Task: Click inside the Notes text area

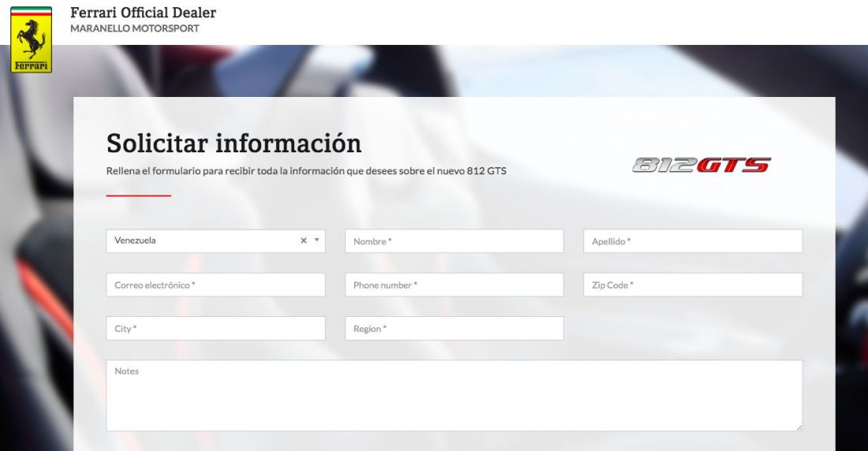Action: [454, 396]
